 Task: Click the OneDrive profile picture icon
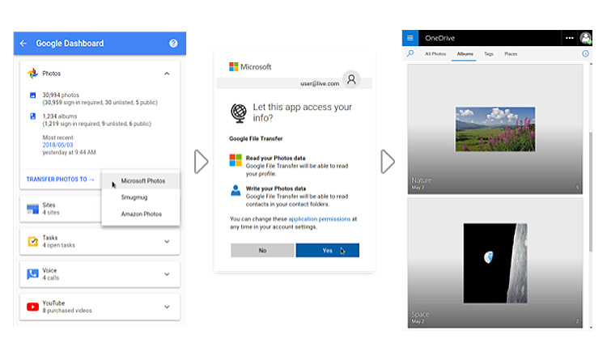pos(585,38)
